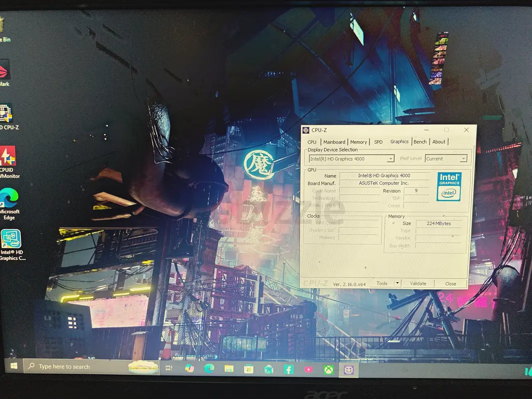Screen dimensions: 532x399
Task: Open the Outlook mail taskbar icon
Action: (x=268, y=369)
